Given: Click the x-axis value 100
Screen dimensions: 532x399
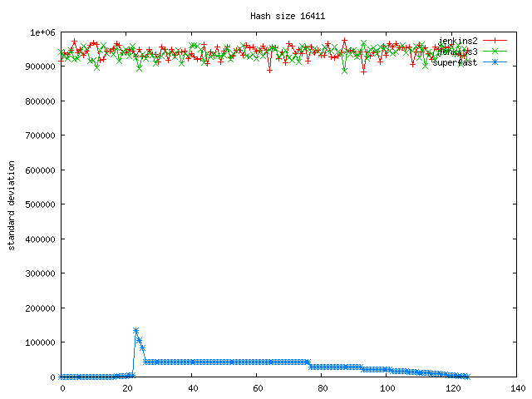Looking at the screenshot, I should (387, 388).
